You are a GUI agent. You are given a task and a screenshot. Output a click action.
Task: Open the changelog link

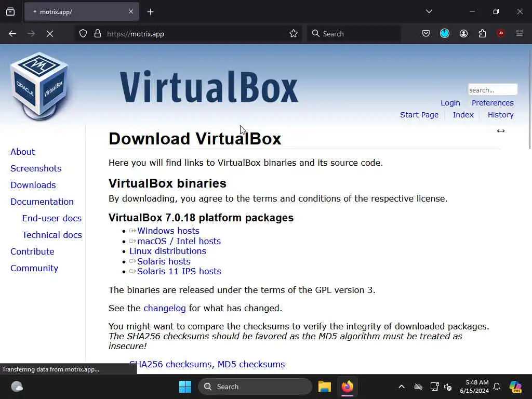click(x=165, y=308)
